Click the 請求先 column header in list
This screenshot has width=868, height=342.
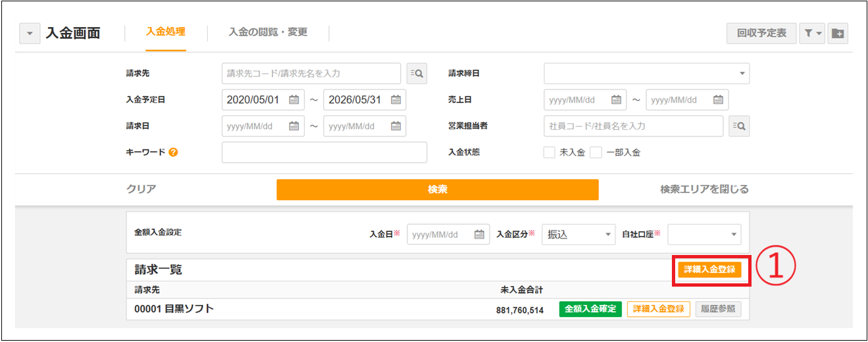click(147, 290)
